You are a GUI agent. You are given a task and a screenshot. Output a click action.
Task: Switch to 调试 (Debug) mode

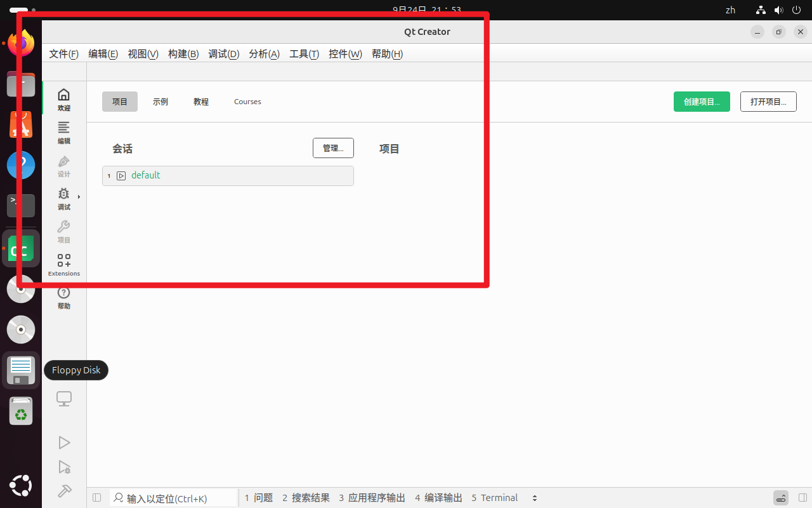coord(64,199)
